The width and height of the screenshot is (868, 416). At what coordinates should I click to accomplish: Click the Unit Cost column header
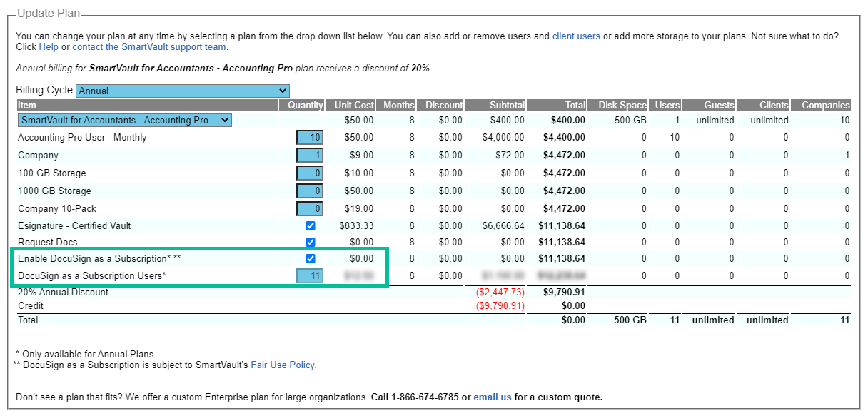tap(354, 106)
